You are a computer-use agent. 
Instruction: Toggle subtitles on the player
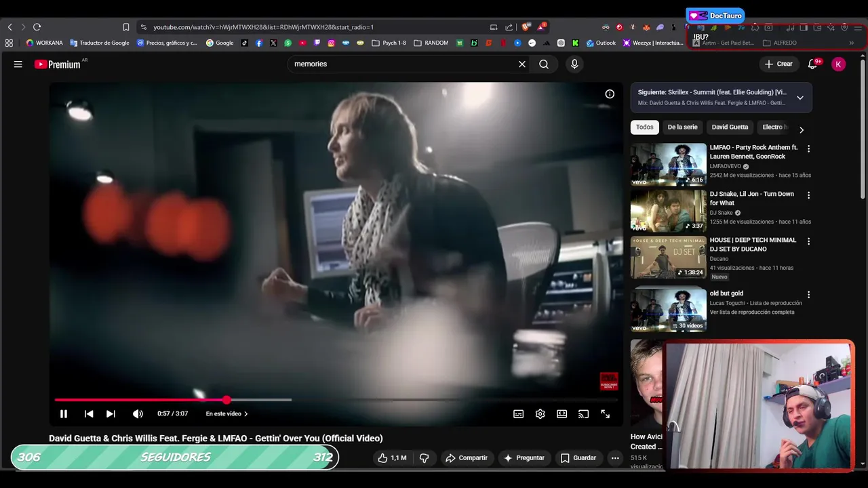click(x=519, y=414)
